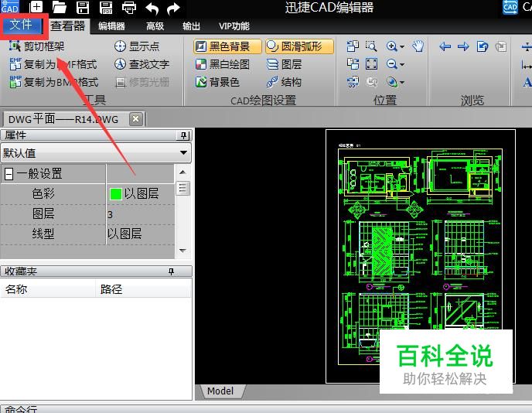
Task: Open a file with the folder icon
Action: pyautogui.click(x=60, y=7)
